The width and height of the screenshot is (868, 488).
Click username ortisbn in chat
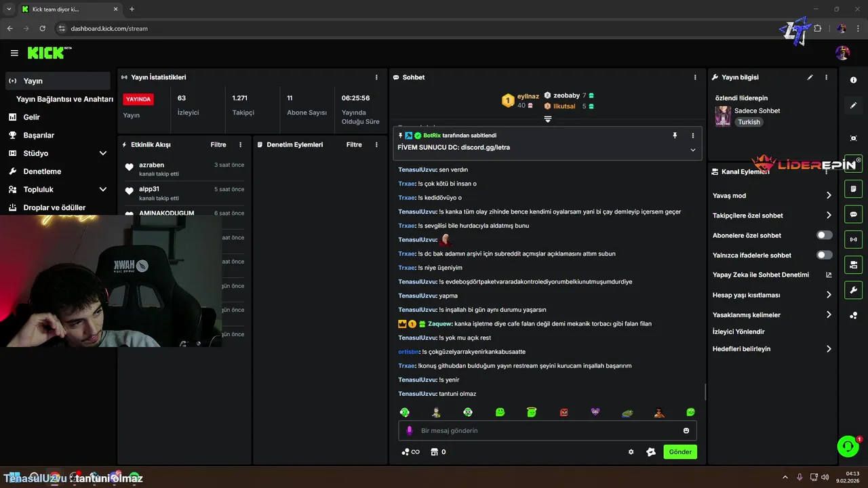tap(408, 352)
